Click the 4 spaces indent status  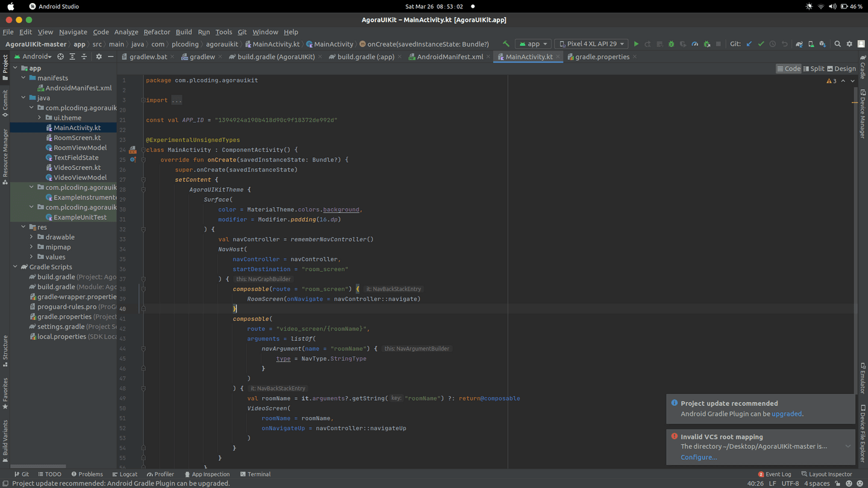[x=817, y=483]
